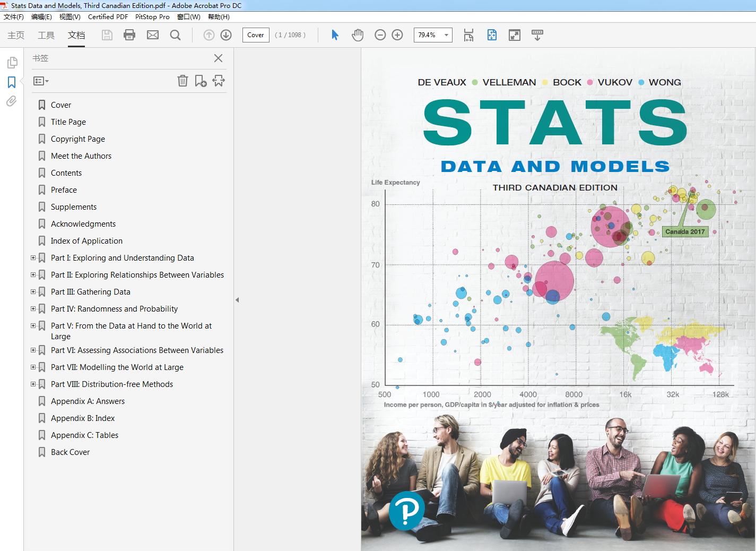Open the Attachments paperclip panel
Image resolution: width=756 pixels, height=551 pixels.
click(12, 101)
